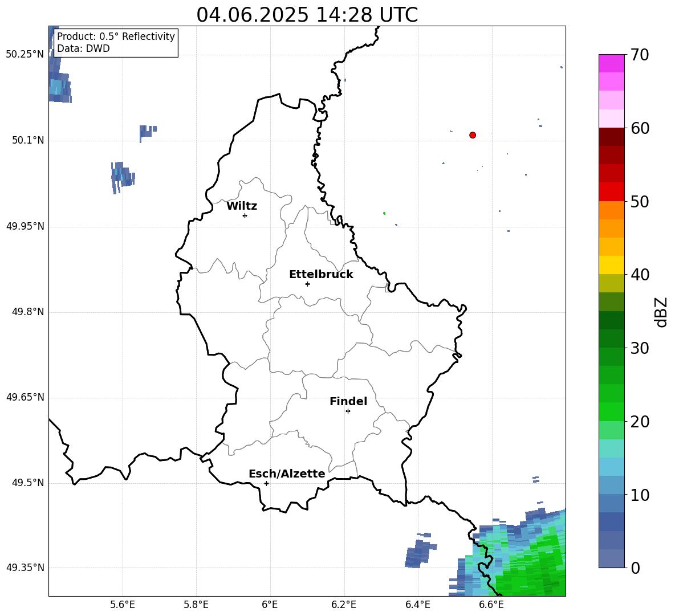The image size is (675, 616).
Task: Click the red station marker dot
Action: (473, 135)
